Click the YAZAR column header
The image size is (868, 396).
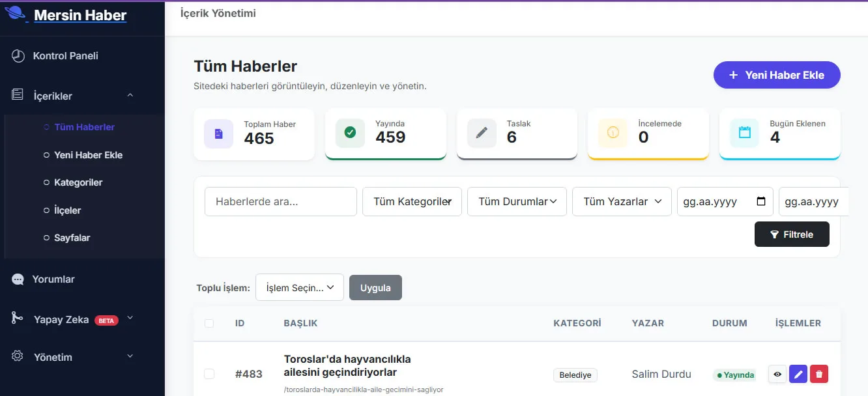(648, 323)
